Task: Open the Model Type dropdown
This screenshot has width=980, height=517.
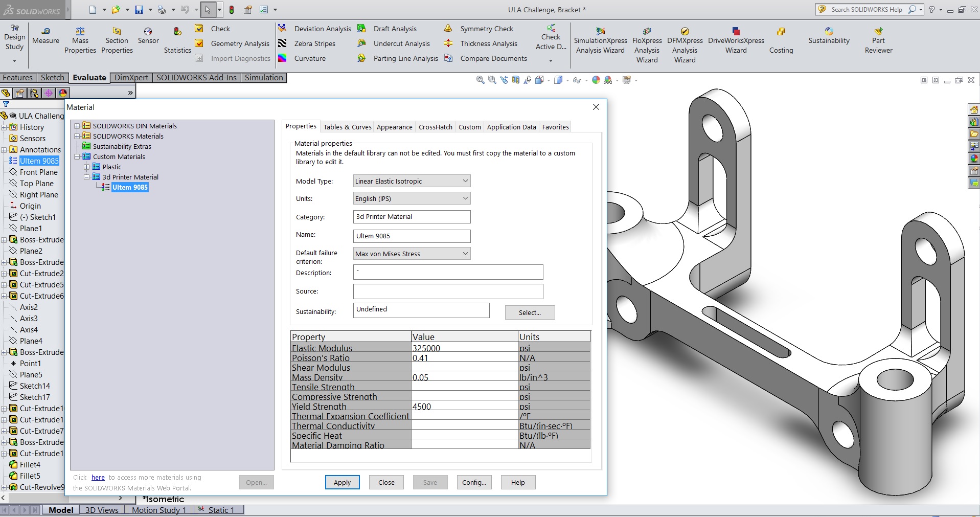Action: 412,181
